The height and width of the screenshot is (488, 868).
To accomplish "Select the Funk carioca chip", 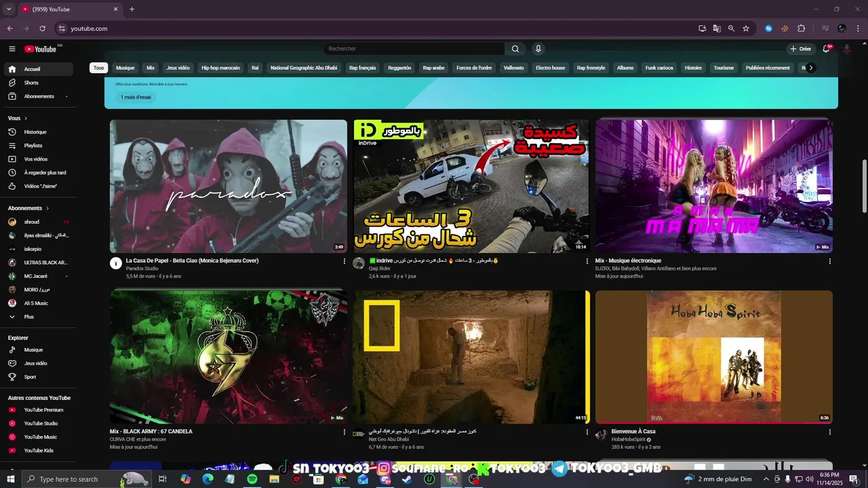I will (659, 68).
